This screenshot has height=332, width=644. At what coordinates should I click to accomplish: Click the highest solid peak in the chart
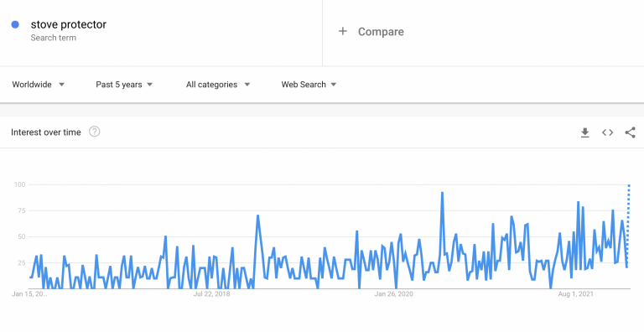pos(442,193)
